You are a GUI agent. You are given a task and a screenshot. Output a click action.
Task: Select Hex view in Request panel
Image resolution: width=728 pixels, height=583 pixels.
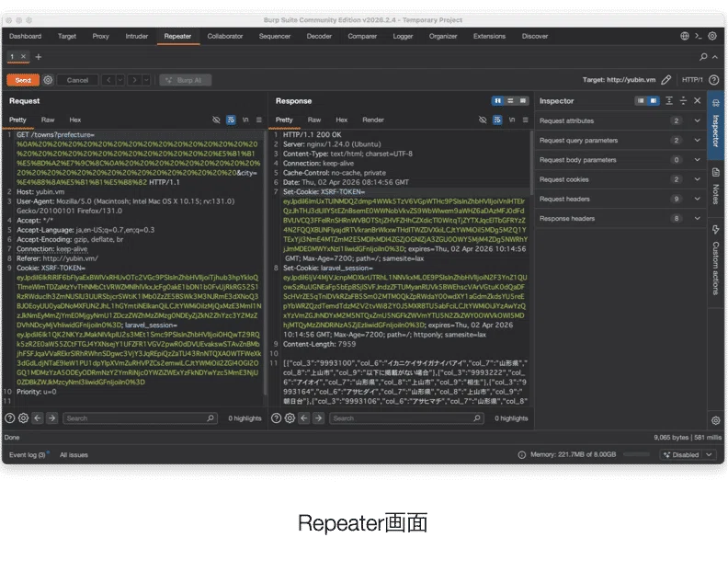74,120
